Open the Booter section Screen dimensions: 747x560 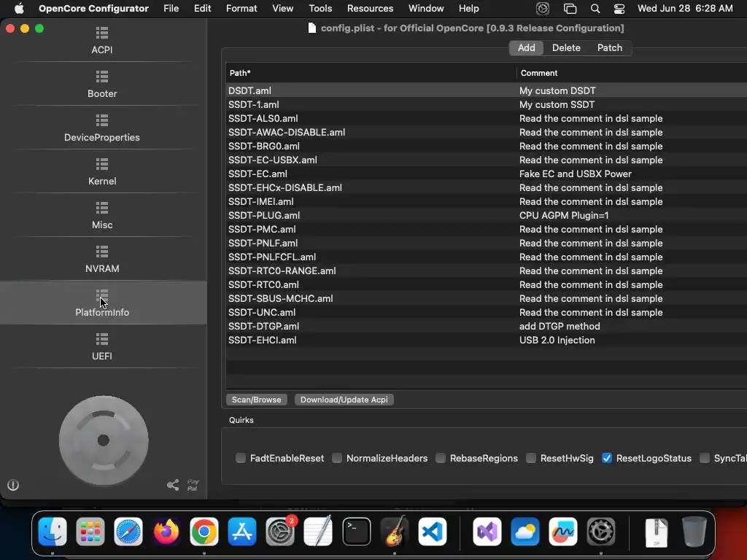point(102,85)
